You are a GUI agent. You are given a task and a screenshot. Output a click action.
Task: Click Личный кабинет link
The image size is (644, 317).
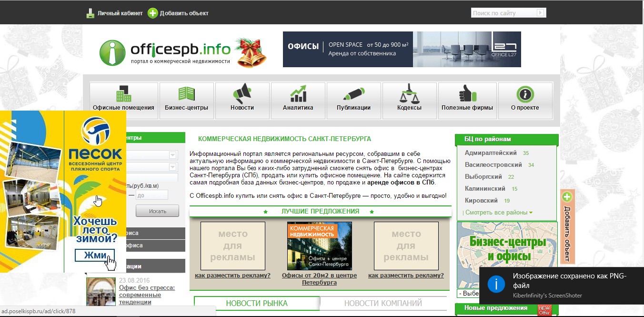click(x=120, y=13)
